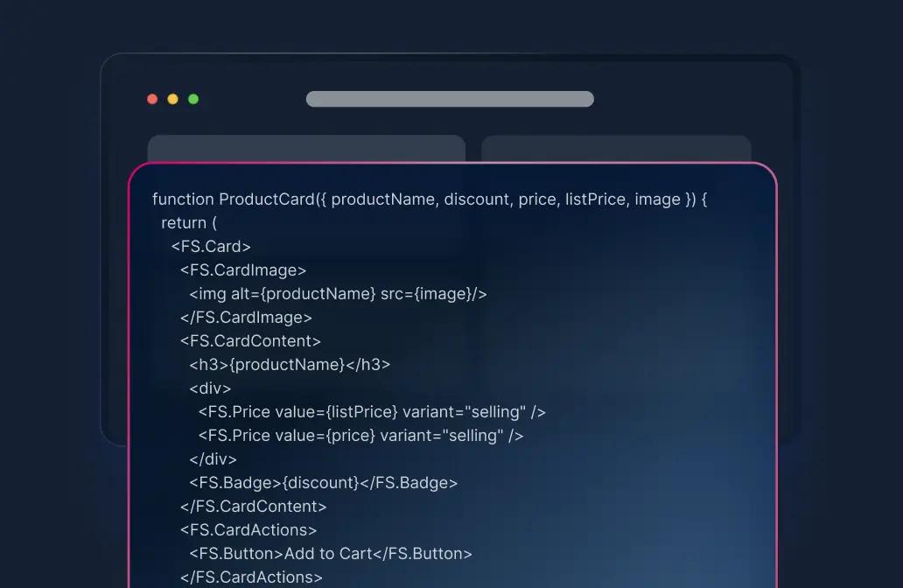
Task: Click the left placeholder card above the code panel
Action: click(x=306, y=147)
